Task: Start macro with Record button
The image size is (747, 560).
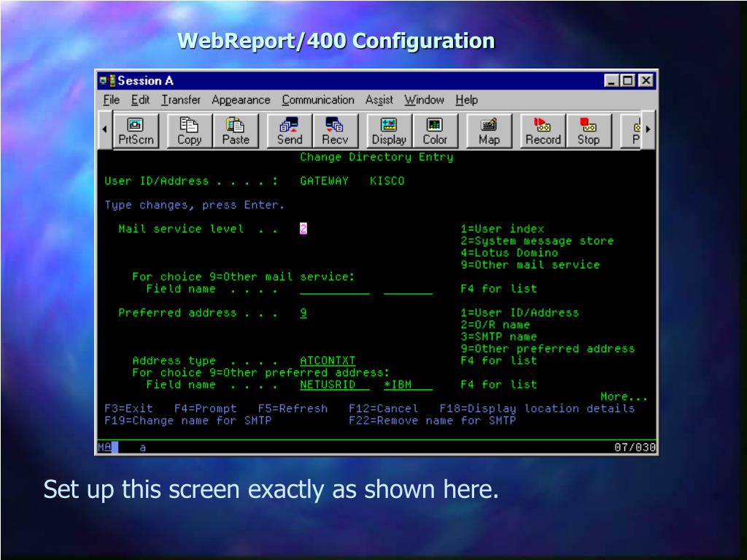Action: [543, 131]
